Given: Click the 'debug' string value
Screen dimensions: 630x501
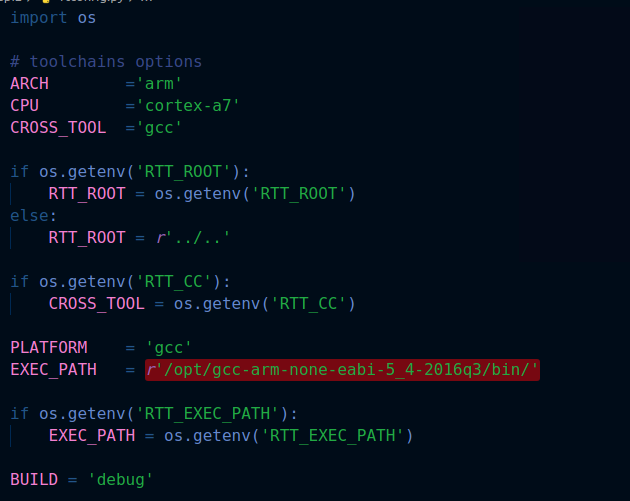Looking at the screenshot, I should click(120, 479).
